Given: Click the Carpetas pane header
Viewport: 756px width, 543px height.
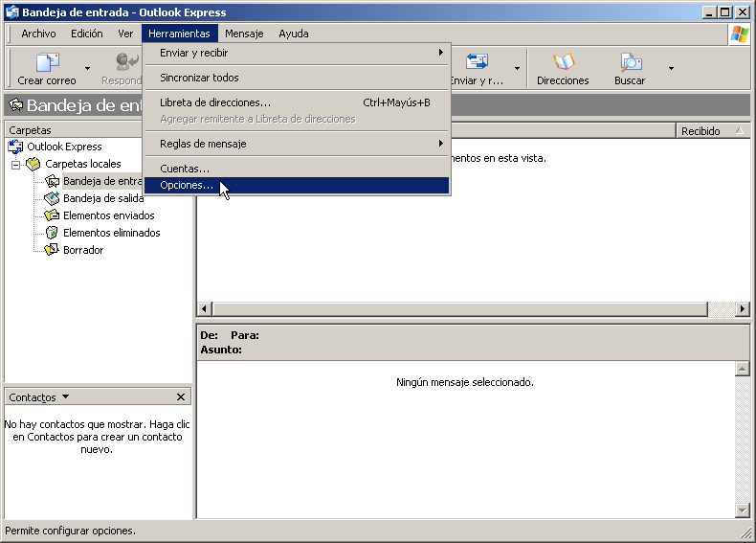Looking at the screenshot, I should pyautogui.click(x=74, y=130).
